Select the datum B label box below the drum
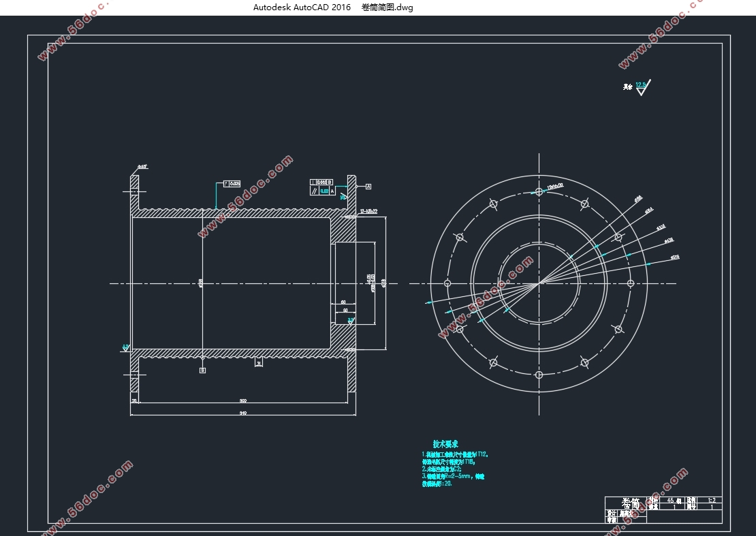 [x=202, y=371]
